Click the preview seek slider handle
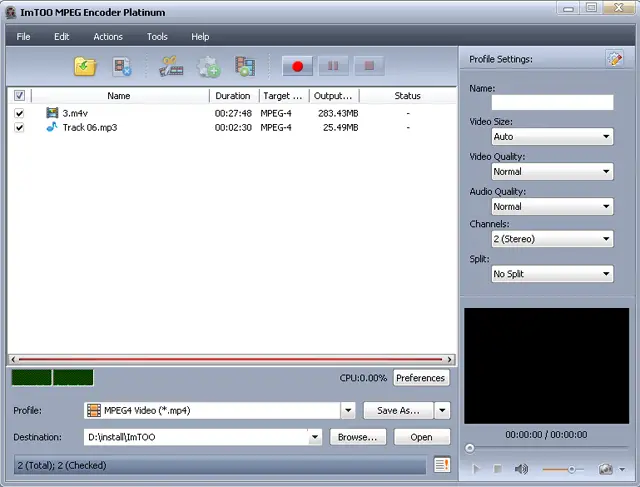The width and height of the screenshot is (640, 487). (470, 448)
